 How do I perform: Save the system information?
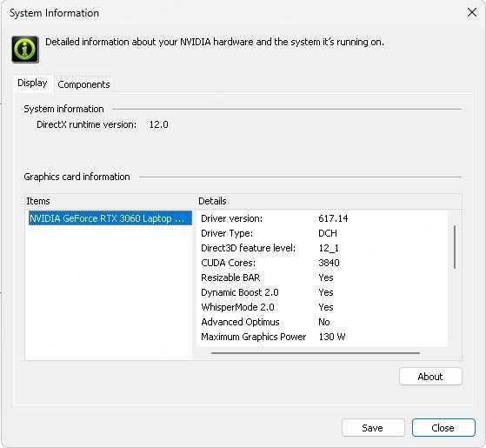pos(373,428)
